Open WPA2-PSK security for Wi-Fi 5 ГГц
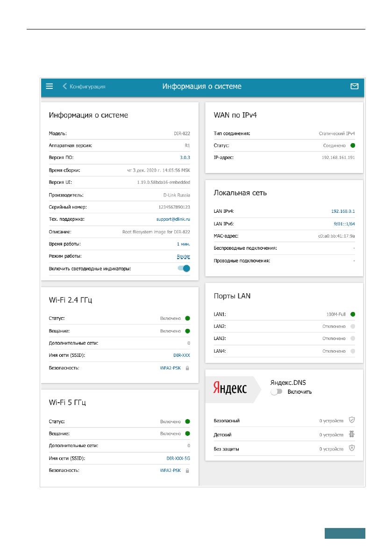The image size is (392, 557). click(170, 470)
